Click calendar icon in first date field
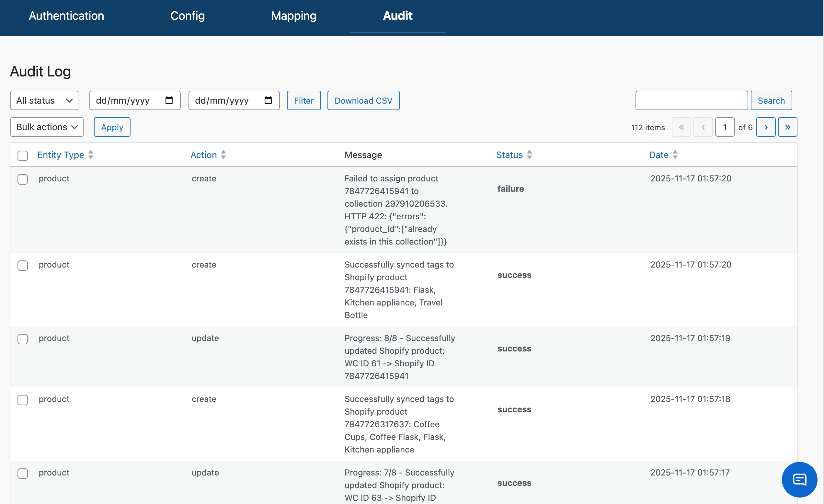Viewport: 824px width, 504px height. tap(169, 100)
